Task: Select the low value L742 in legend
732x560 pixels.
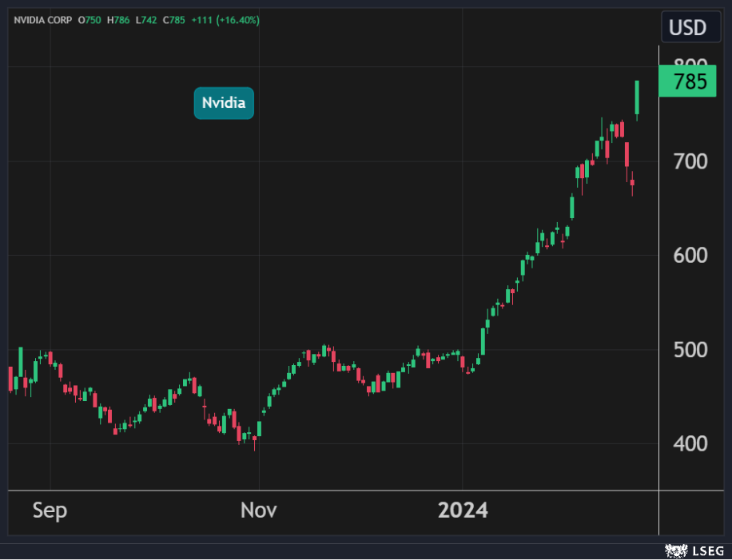Action: coord(145,20)
